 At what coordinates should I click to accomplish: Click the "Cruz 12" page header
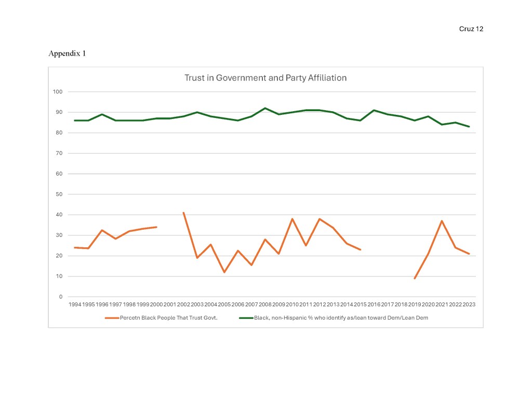(x=471, y=29)
